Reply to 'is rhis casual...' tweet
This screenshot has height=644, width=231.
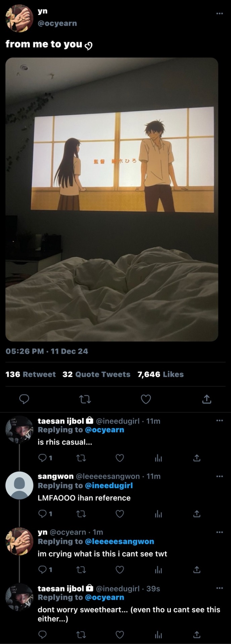(x=43, y=458)
